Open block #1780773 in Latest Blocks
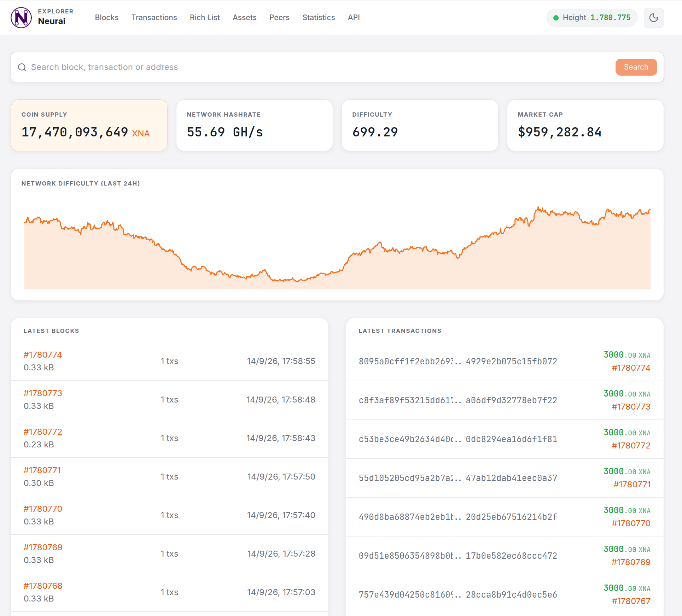The image size is (682, 616). (43, 393)
